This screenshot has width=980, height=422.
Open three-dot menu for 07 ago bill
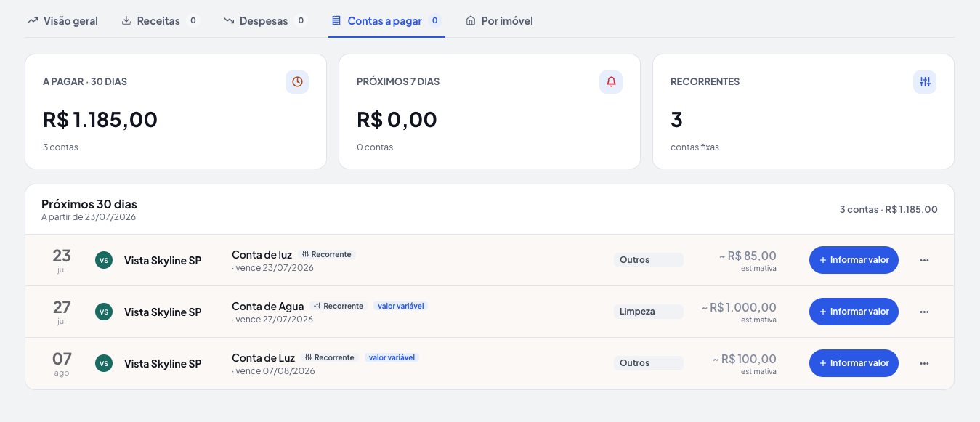click(x=924, y=363)
